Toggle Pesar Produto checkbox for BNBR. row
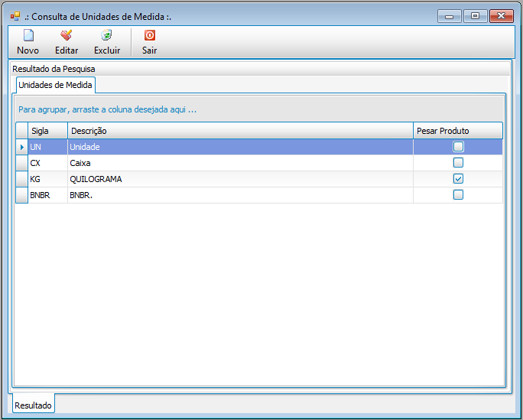Viewport: 523px width, 420px height. point(458,195)
